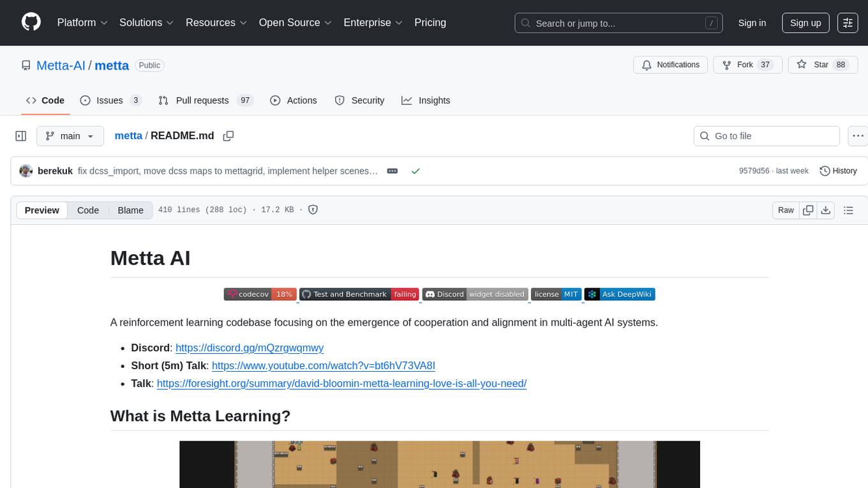Expand the Resources menu
Screen dimensions: 868x488
pyautogui.click(x=216, y=22)
